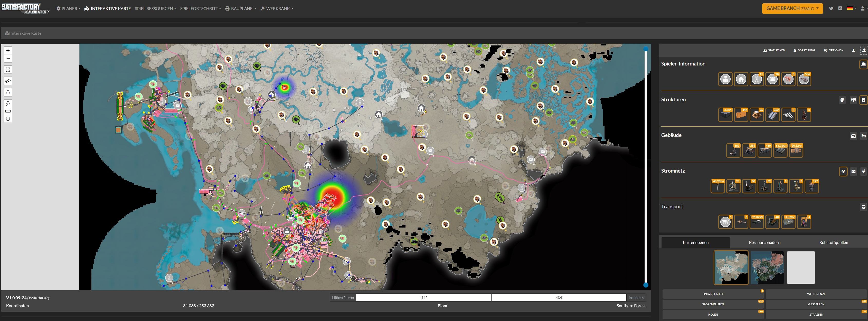The image size is (868, 321).
Task: Click the Transport train icon
Action: [x=864, y=207]
